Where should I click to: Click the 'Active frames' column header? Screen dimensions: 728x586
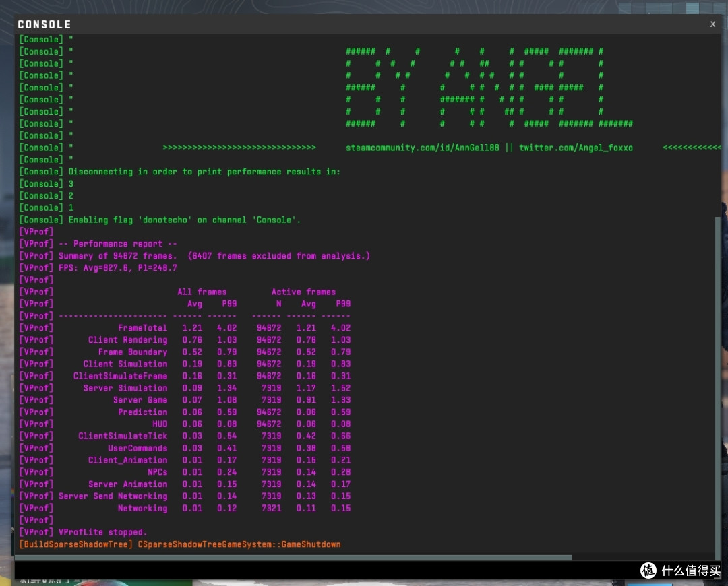(x=303, y=292)
